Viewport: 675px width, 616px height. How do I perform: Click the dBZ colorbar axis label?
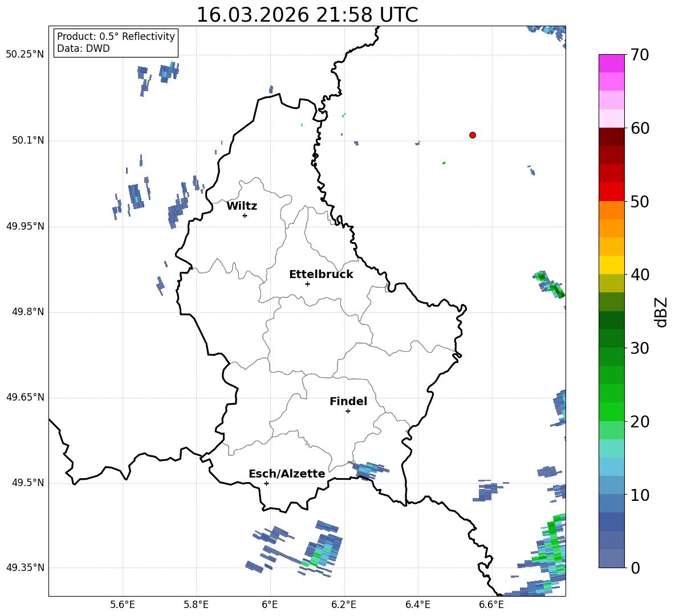pos(662,312)
